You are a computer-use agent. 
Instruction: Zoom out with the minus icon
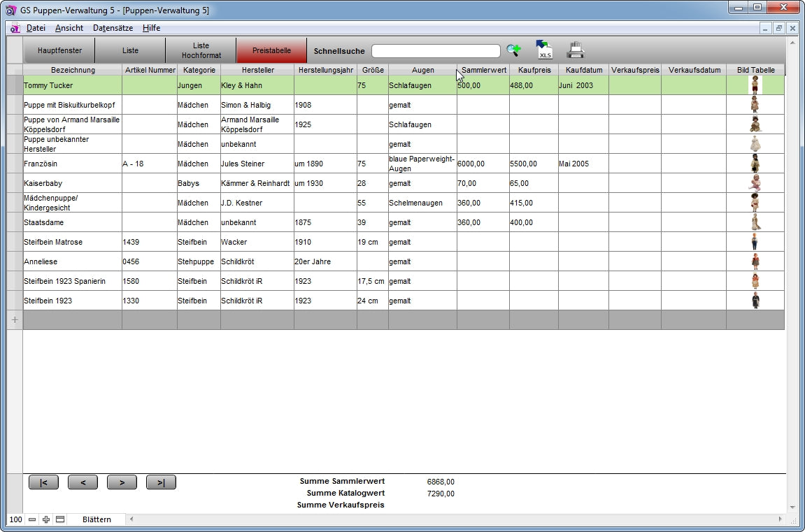pos(32,519)
